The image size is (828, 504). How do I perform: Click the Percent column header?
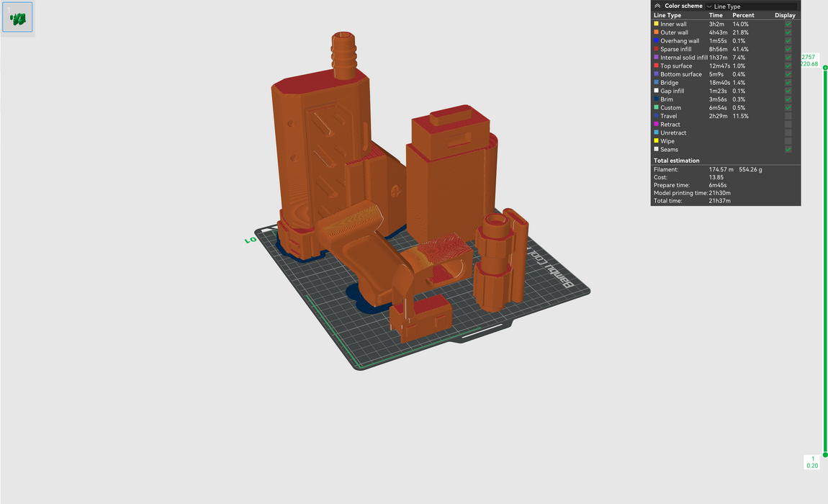click(743, 15)
